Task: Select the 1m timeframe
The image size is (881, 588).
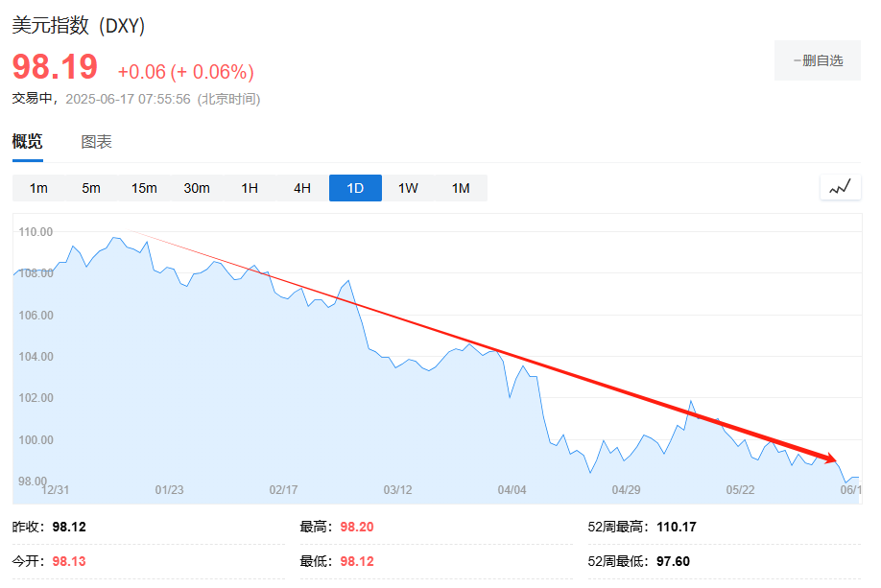Action: pyautogui.click(x=38, y=188)
